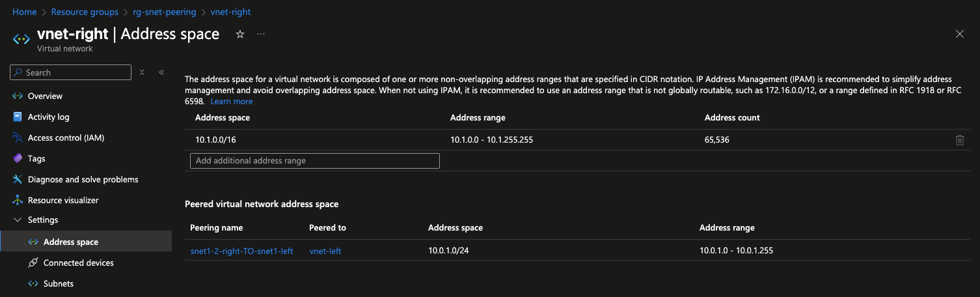Viewport: 980px width, 297px height.
Task: Click the Tags icon in sidebar
Action: pyautogui.click(x=18, y=158)
